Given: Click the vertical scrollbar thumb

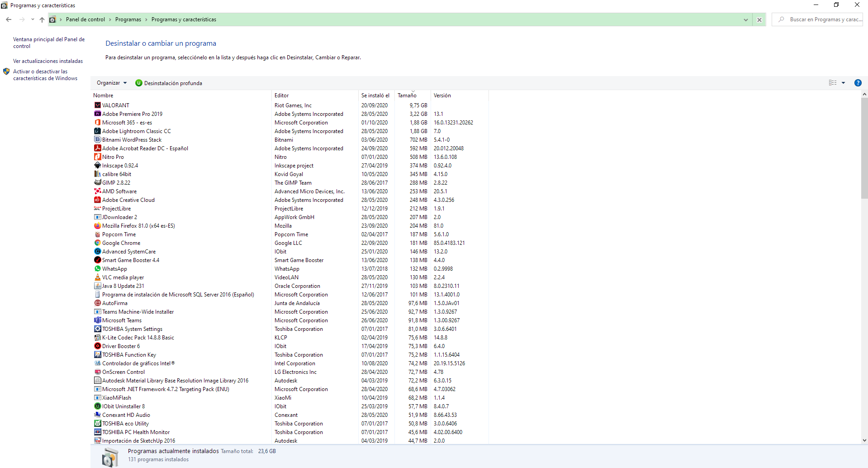Looking at the screenshot, I should 864,148.
